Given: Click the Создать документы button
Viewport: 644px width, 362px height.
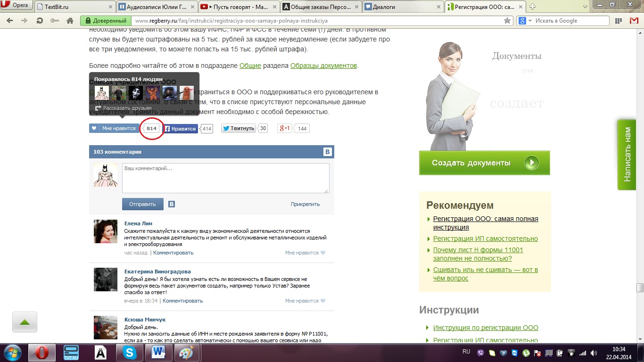Looking at the screenshot, I should 485,163.
